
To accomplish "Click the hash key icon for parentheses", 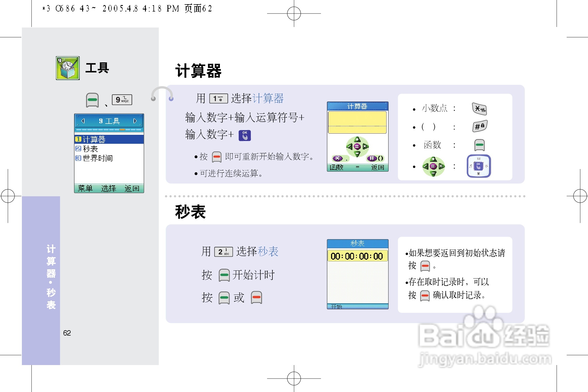I will [480, 126].
